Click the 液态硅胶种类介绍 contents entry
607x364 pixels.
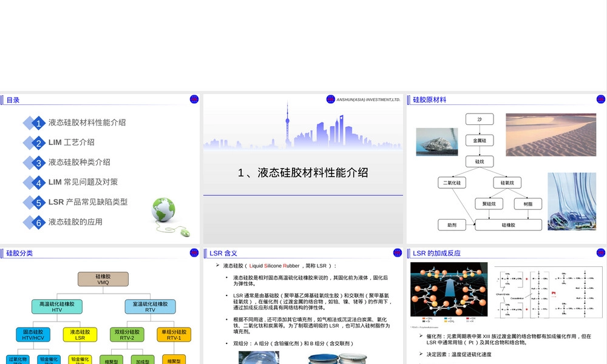coord(80,162)
